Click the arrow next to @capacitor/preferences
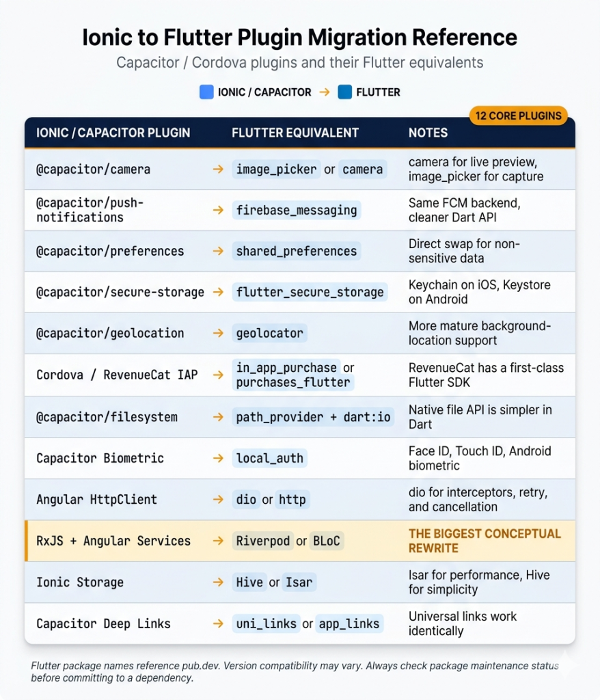This screenshot has height=700, width=600. click(x=218, y=251)
